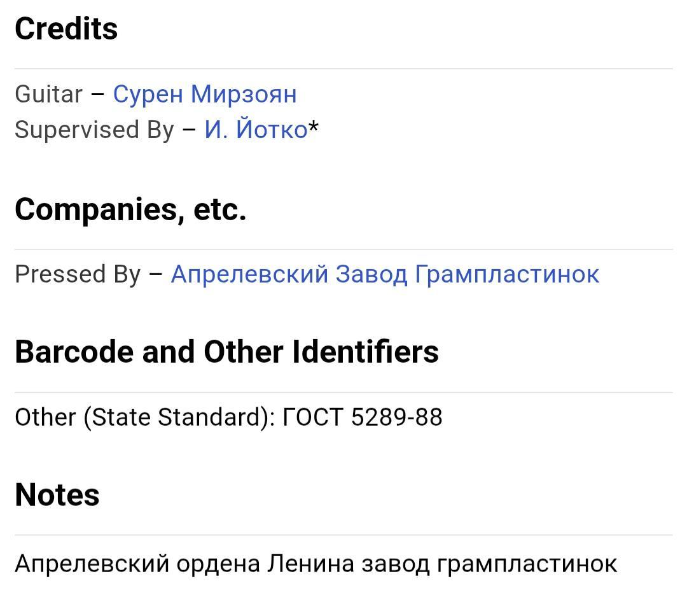Click the Pressed By label
687x616 pixels.
click(78, 274)
